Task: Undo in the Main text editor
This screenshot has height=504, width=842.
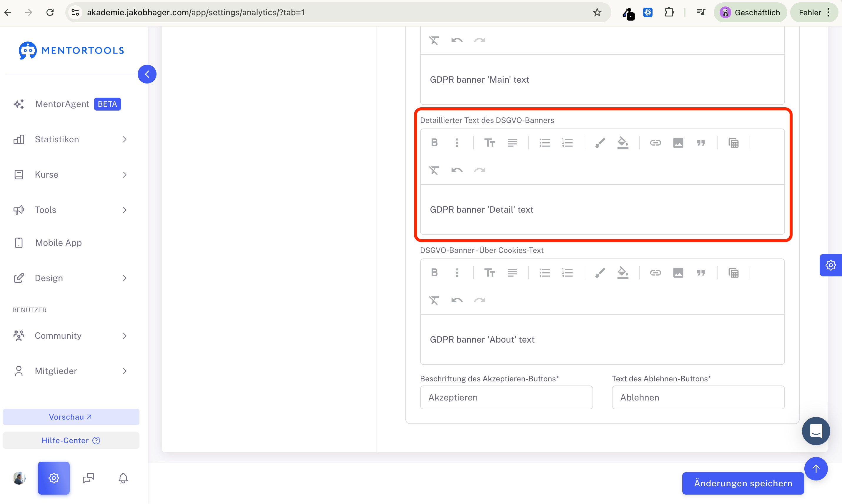Action: [457, 40]
